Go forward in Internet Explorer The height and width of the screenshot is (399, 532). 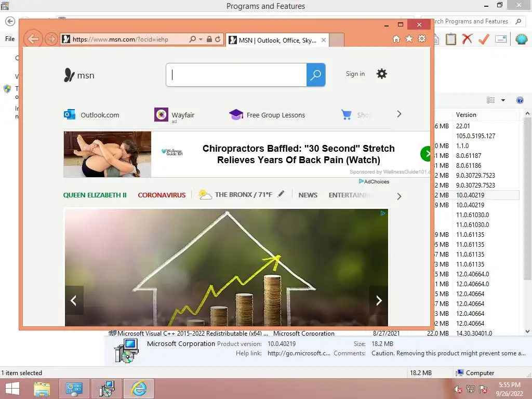click(51, 39)
